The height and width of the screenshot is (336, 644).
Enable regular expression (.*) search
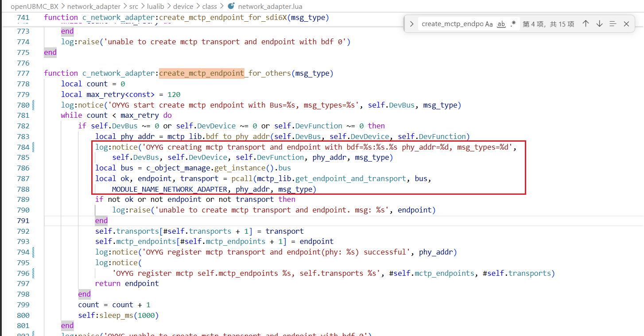pos(513,24)
